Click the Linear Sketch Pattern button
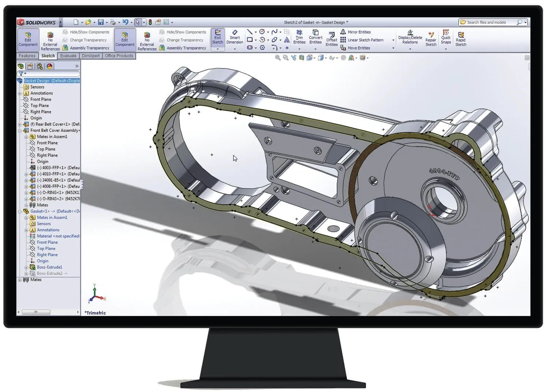Viewport: 549px width, 392px height. click(x=362, y=40)
